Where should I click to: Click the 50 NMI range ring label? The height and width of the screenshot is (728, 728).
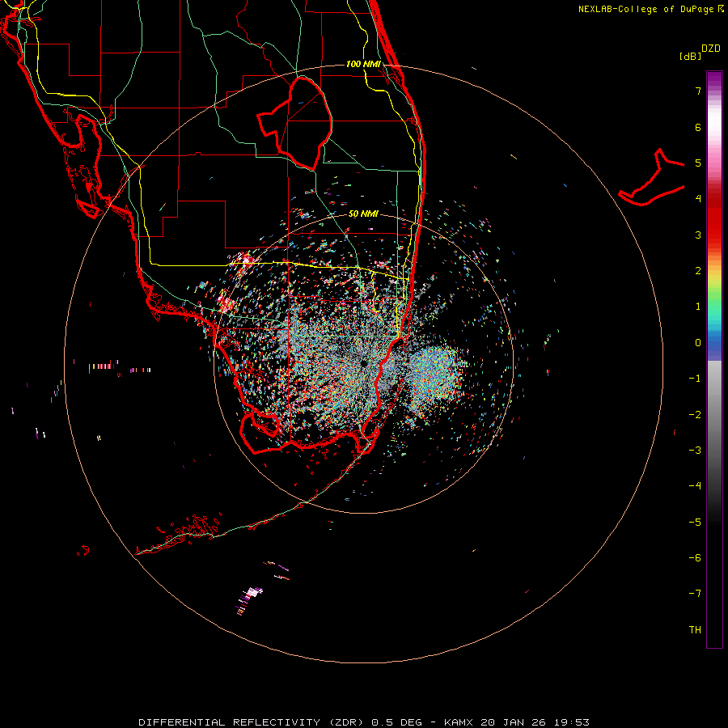(x=363, y=214)
